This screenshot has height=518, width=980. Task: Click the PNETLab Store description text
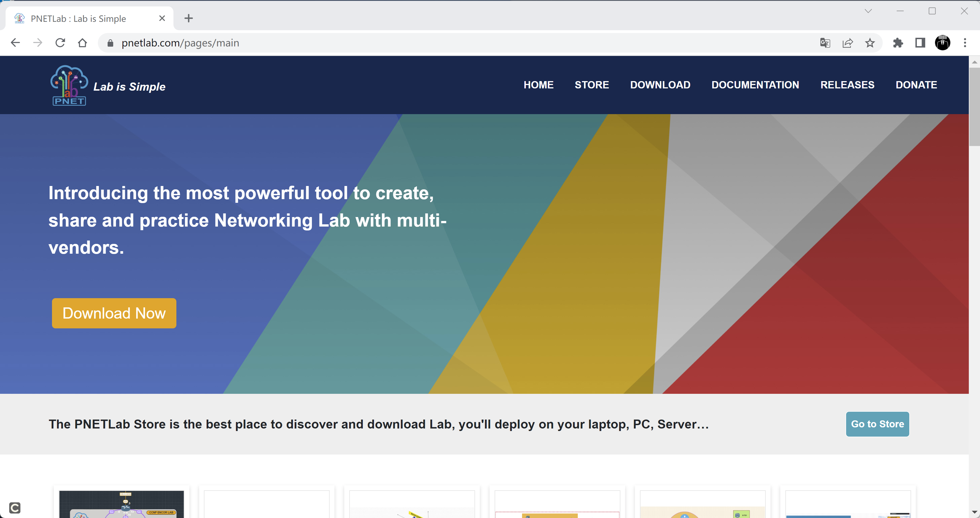(x=378, y=424)
